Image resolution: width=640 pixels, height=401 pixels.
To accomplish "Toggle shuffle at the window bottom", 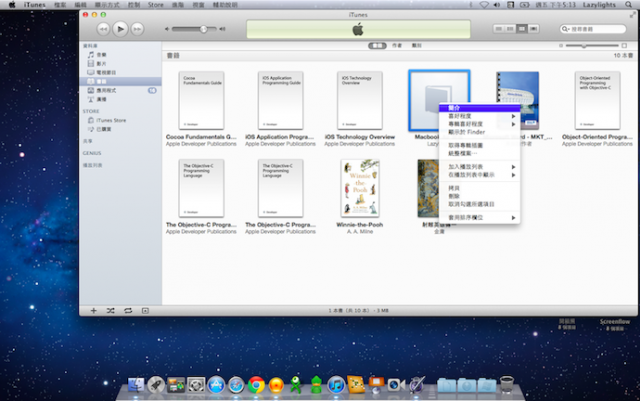I will [111, 311].
